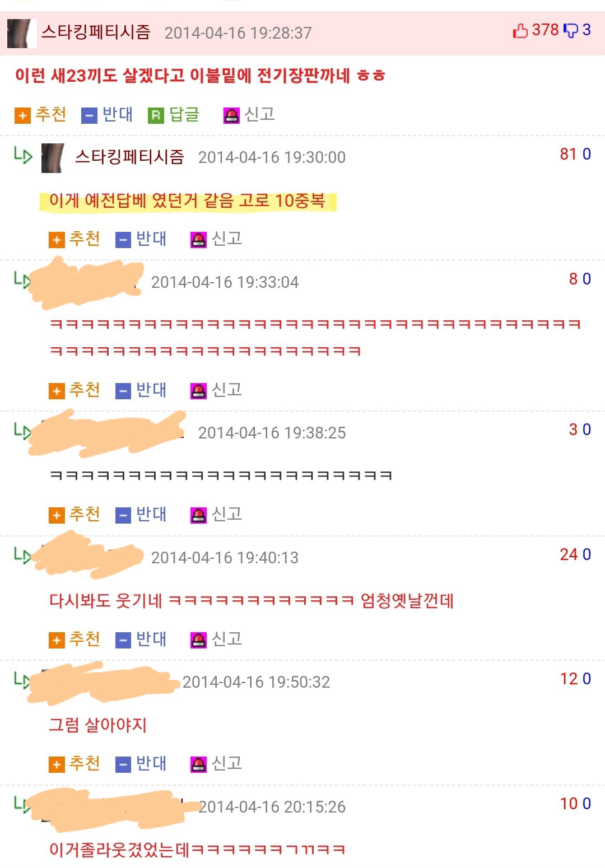Click 스타킹페티시즘 username in first reply
The height and width of the screenshot is (868, 605).
coord(129,156)
